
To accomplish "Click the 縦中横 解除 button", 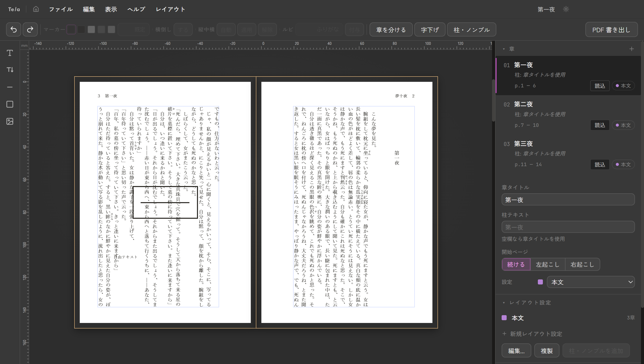I will click(x=267, y=30).
